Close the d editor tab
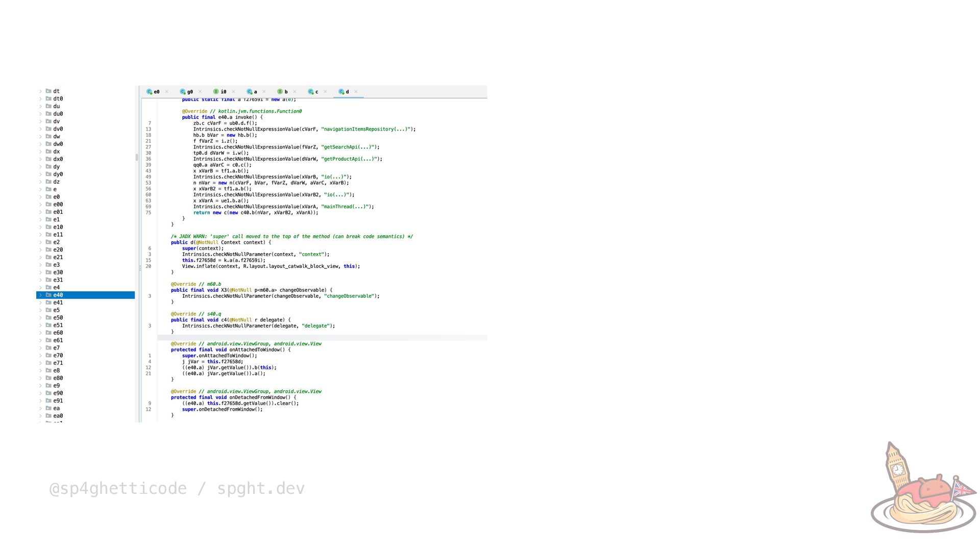Image resolution: width=980 pixels, height=551 pixels. [356, 92]
